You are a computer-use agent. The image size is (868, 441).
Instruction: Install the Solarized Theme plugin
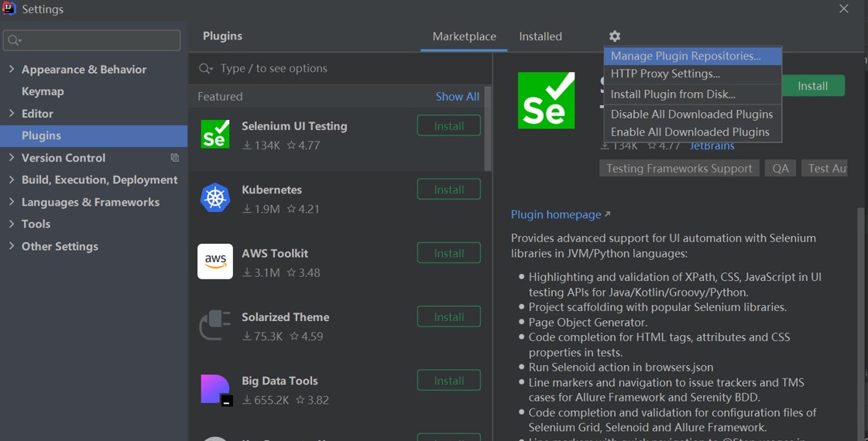(x=449, y=316)
